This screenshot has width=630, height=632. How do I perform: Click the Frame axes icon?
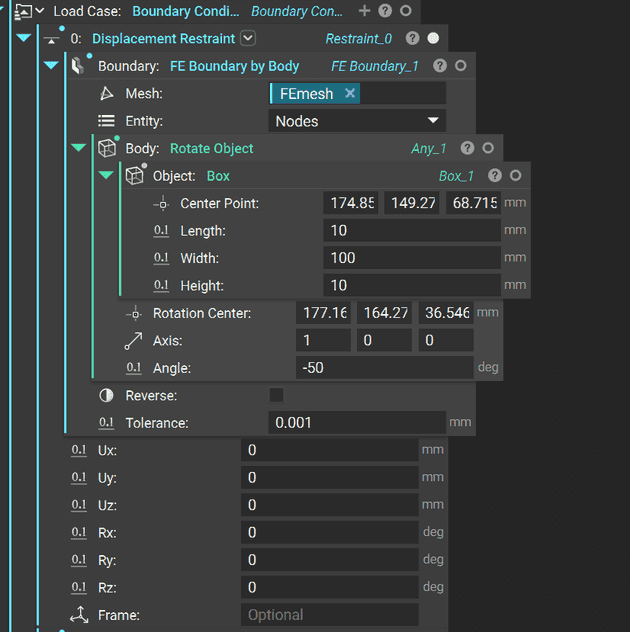pyautogui.click(x=79, y=615)
